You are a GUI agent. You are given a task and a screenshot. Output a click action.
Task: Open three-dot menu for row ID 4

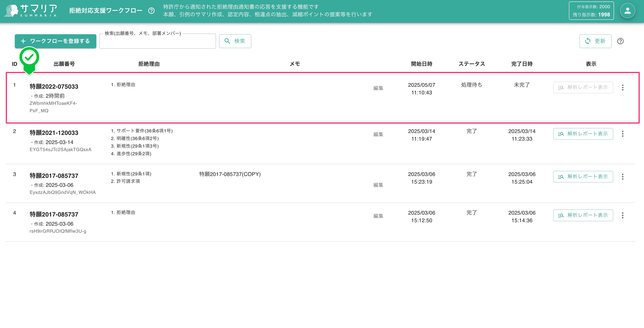pyautogui.click(x=623, y=215)
